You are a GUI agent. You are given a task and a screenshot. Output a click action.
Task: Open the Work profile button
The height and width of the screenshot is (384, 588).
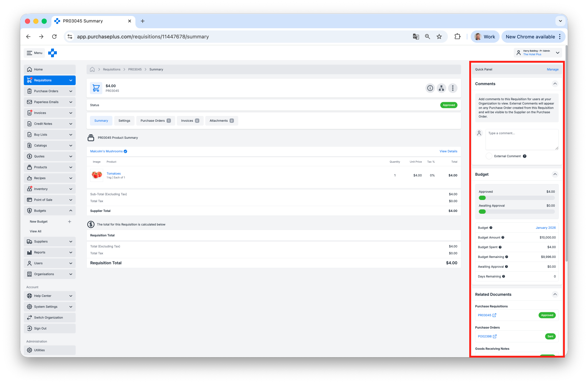485,37
